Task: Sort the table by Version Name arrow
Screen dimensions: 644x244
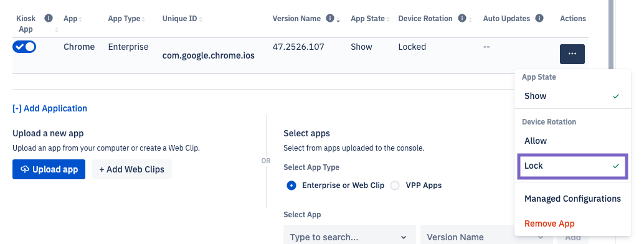Action: (338, 20)
